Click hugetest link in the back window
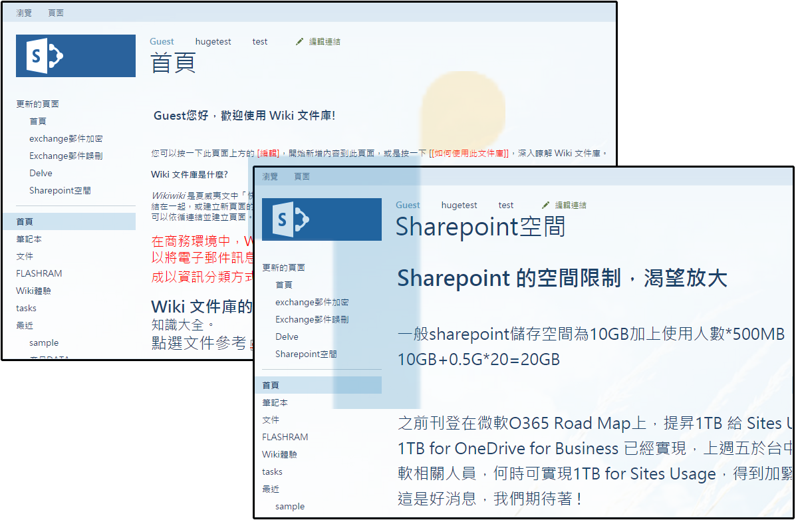 [x=213, y=41]
